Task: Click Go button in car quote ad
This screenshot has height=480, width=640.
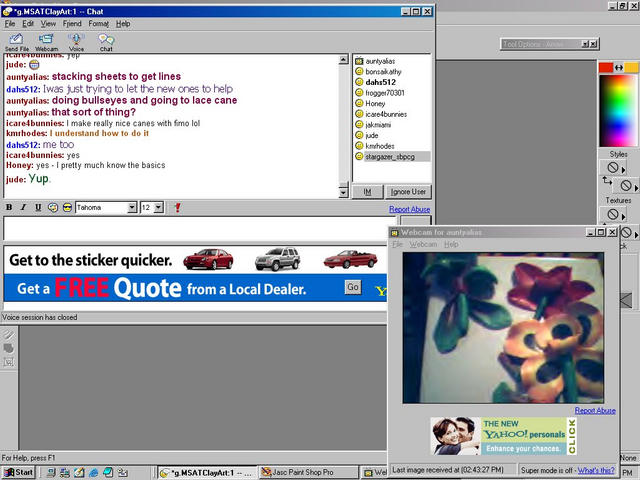Action: click(353, 287)
